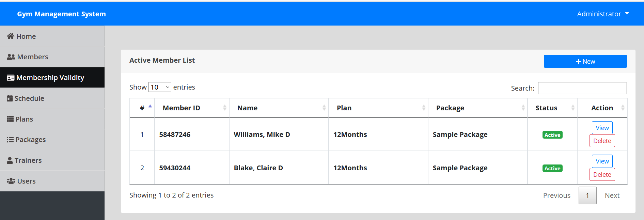Click the New button to add a member
The width and height of the screenshot is (644, 220).
[585, 61]
